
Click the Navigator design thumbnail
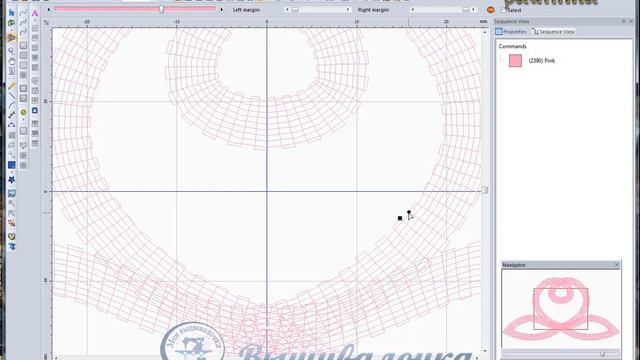point(561,308)
